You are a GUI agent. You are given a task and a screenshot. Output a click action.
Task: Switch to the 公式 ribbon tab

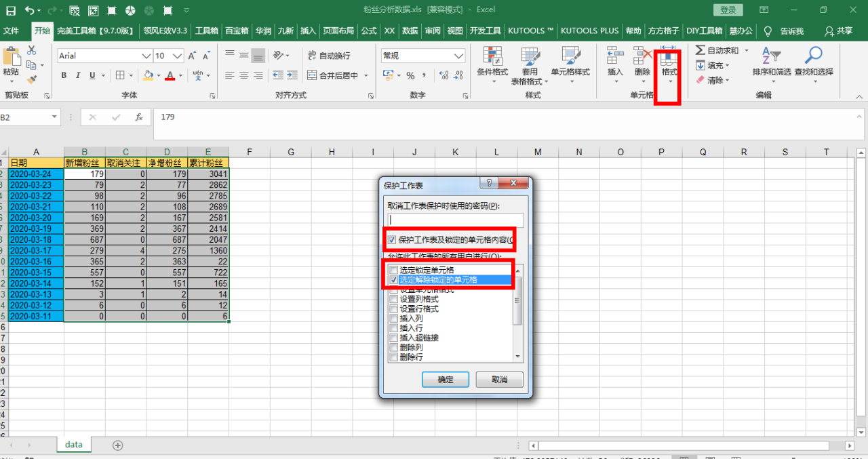click(x=369, y=31)
